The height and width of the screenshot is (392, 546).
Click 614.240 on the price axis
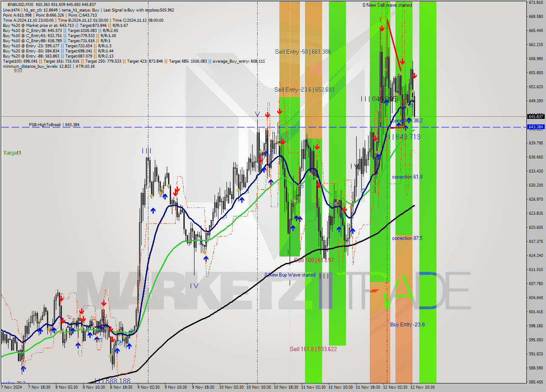536,256
